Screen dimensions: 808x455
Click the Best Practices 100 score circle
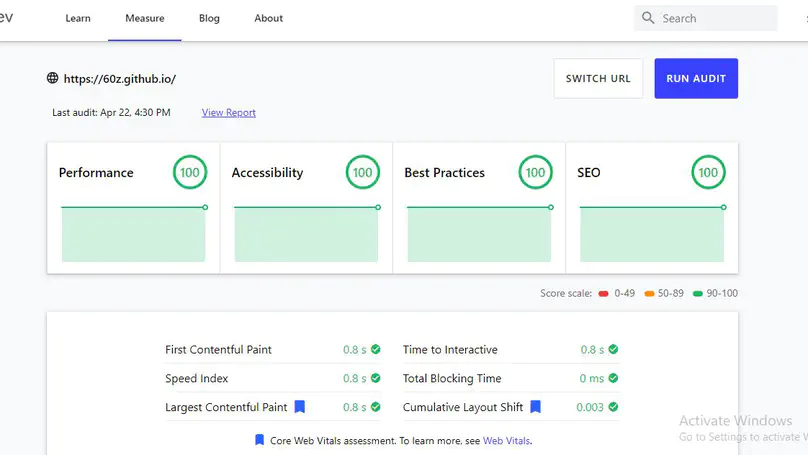[535, 172]
